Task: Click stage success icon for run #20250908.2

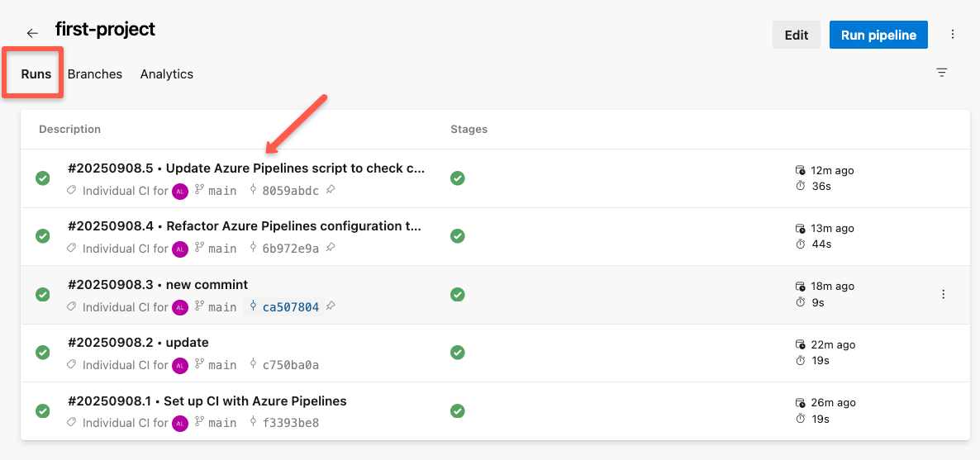Action: [458, 353]
